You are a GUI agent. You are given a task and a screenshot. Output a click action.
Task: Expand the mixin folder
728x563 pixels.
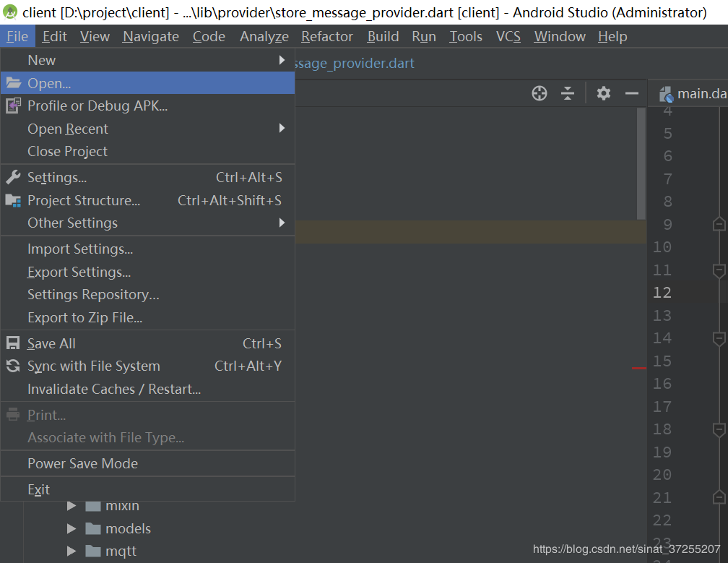[x=71, y=505]
